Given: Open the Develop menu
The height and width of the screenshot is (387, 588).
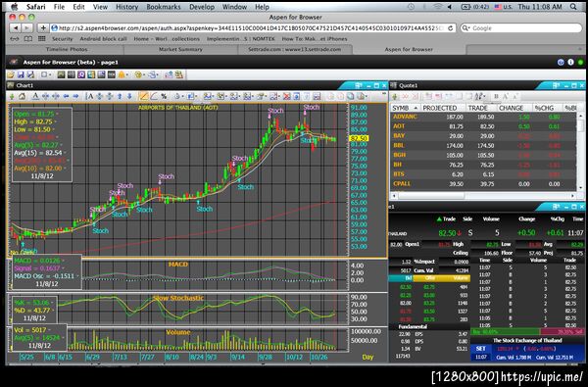Looking at the screenshot, I should click(202, 7).
